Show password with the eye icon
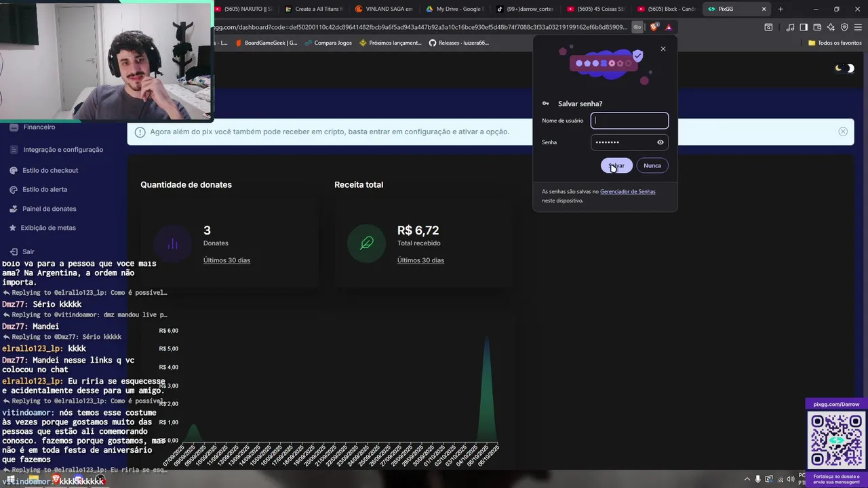 click(x=660, y=142)
